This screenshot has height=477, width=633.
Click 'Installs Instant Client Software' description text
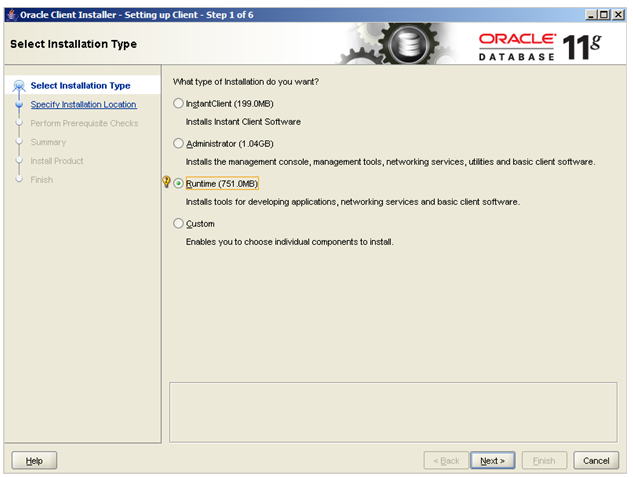pyautogui.click(x=243, y=122)
